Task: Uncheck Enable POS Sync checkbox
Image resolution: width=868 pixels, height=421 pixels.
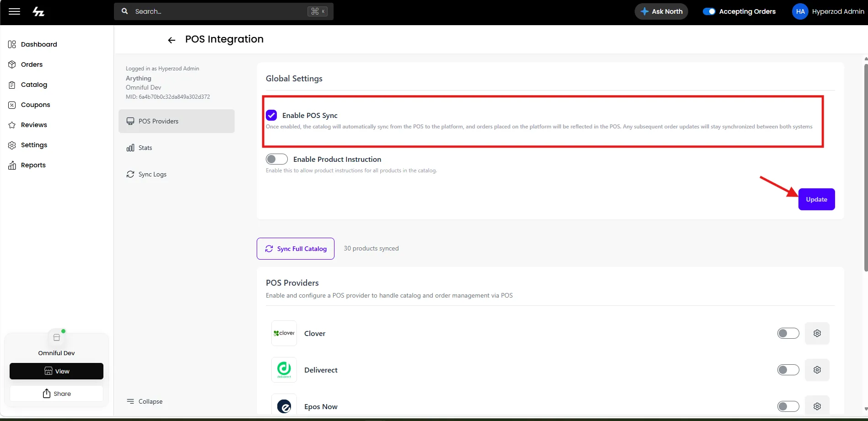Action: pos(271,115)
